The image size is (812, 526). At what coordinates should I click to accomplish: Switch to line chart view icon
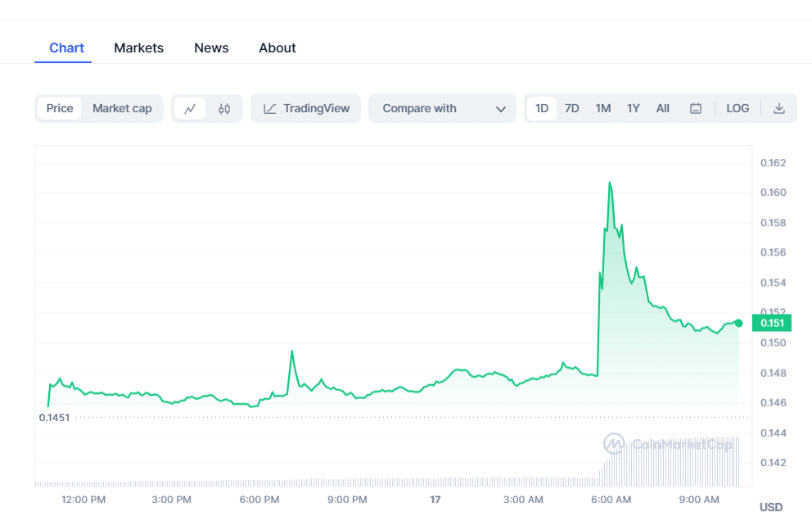tap(190, 108)
